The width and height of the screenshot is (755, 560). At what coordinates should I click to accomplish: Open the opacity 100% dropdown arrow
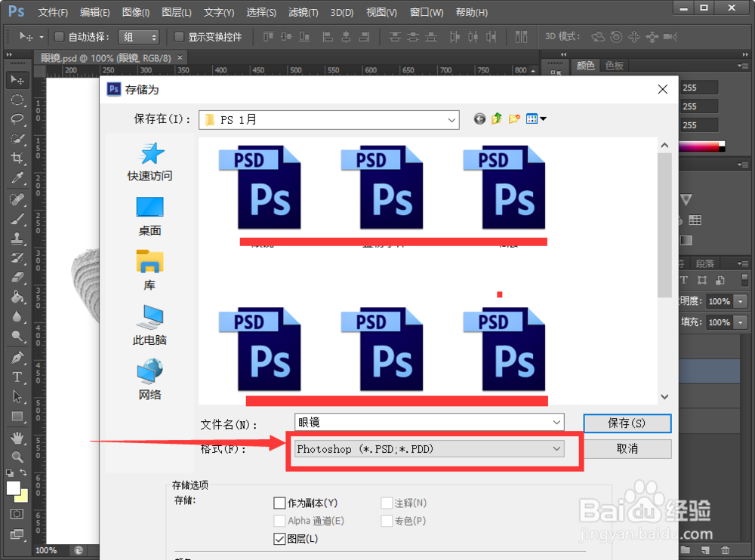coord(741,301)
